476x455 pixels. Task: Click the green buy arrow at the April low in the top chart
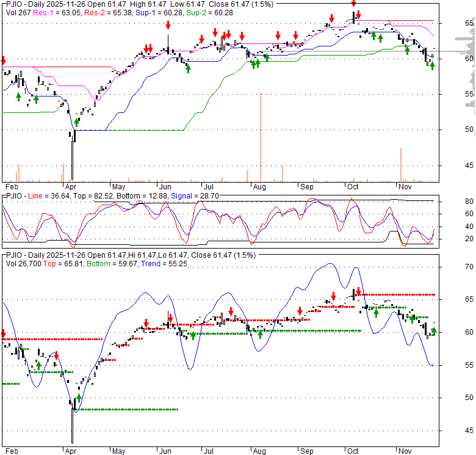pyautogui.click(x=77, y=122)
